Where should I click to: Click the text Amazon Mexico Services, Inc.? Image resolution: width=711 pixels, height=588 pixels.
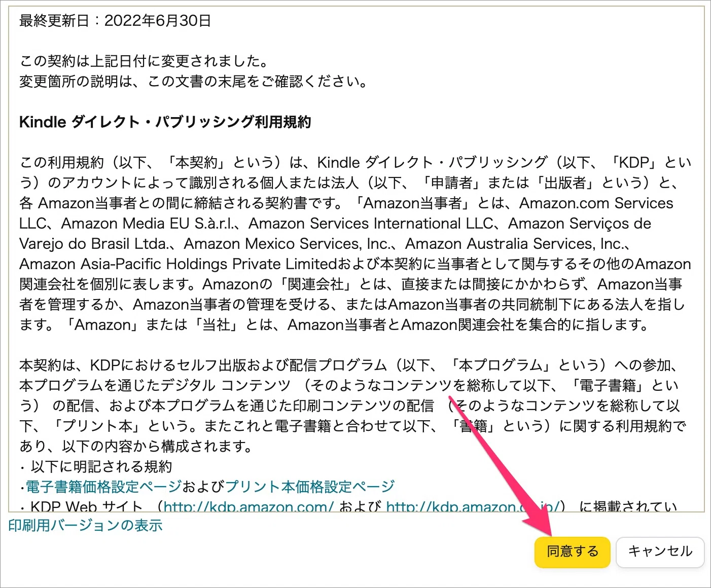(287, 243)
